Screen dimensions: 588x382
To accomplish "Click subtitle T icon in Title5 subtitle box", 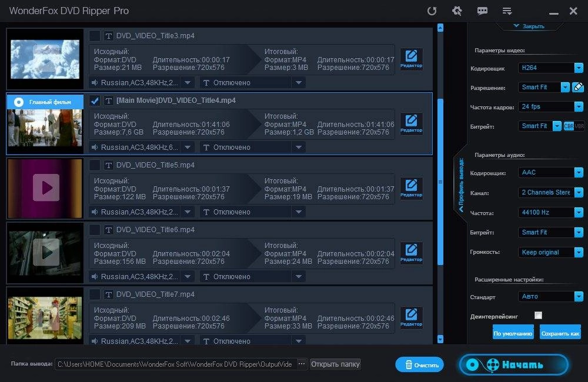I will [x=206, y=212].
